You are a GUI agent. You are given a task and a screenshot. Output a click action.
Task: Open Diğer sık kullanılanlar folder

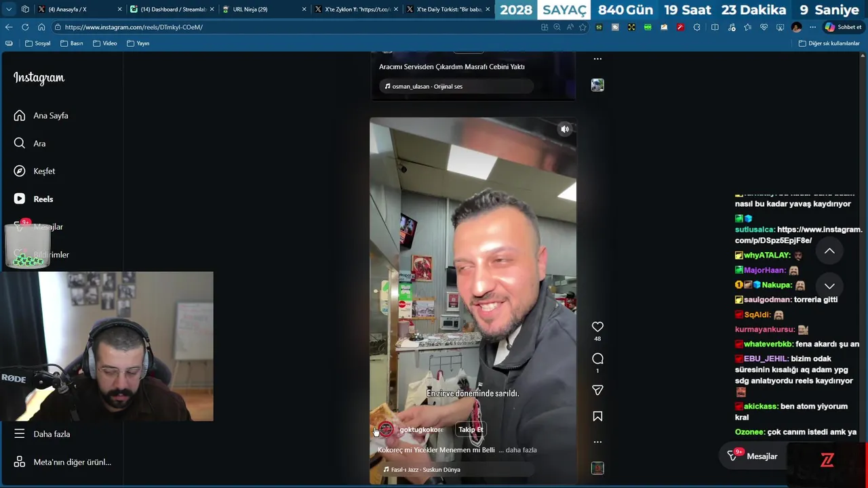(x=829, y=43)
